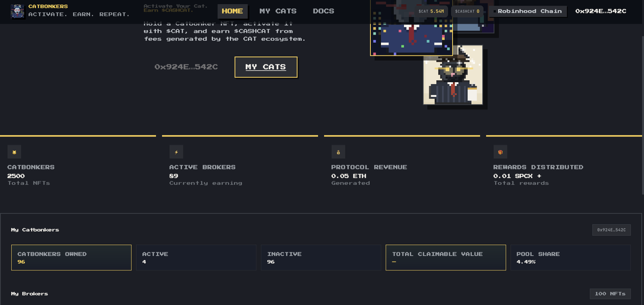This screenshot has height=305, width=644.
Task: Open the DOCS nav link
Action: pos(324,11)
